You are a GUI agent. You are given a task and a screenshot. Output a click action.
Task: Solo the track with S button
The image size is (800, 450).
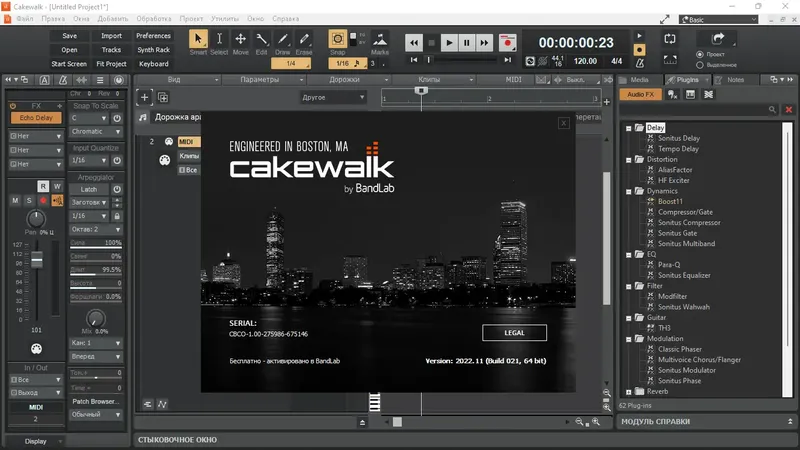pyautogui.click(x=29, y=201)
